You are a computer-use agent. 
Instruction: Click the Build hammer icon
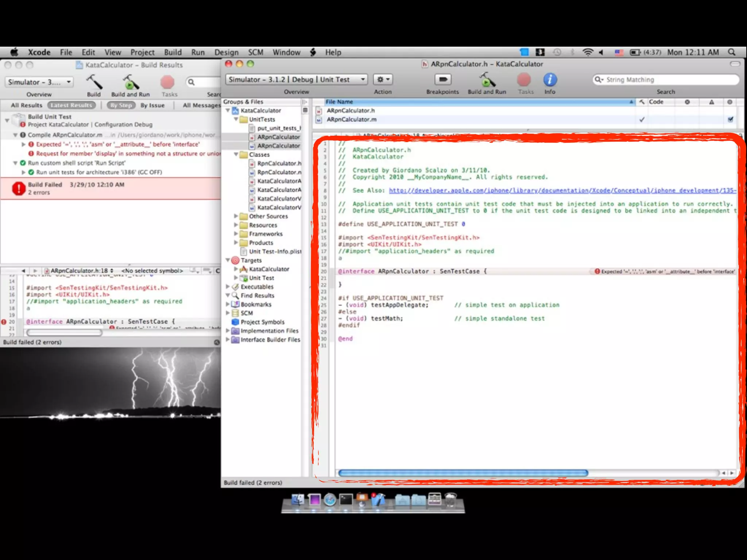coord(94,82)
